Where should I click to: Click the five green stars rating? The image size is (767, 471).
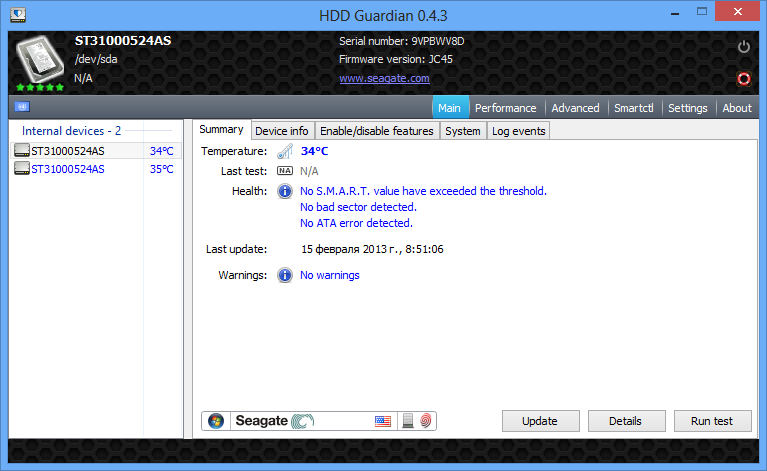(40, 87)
